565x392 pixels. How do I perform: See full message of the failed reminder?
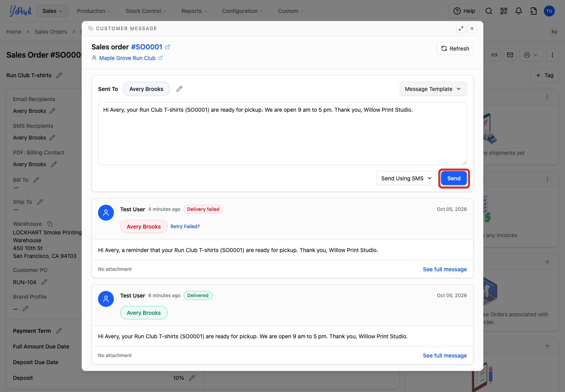(445, 269)
